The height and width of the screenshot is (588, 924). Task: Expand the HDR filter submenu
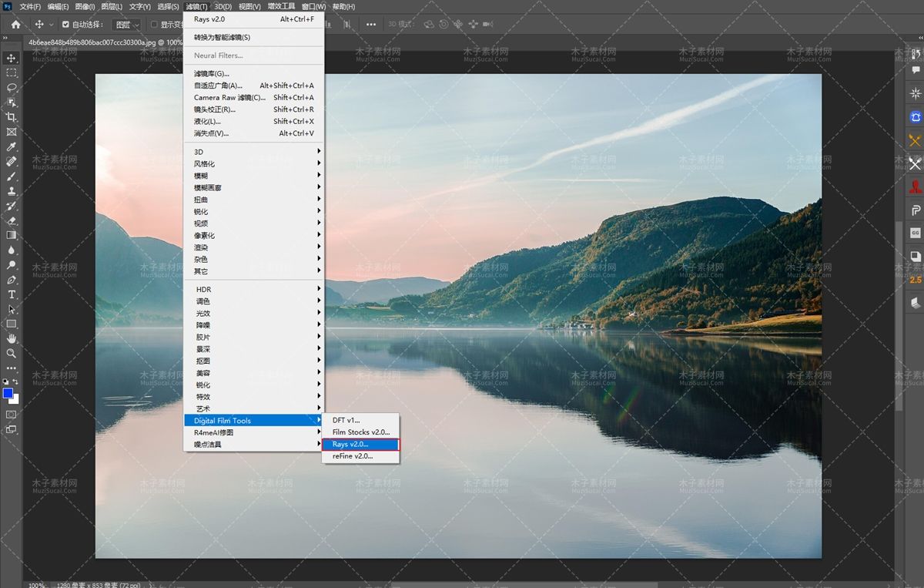[x=253, y=289]
